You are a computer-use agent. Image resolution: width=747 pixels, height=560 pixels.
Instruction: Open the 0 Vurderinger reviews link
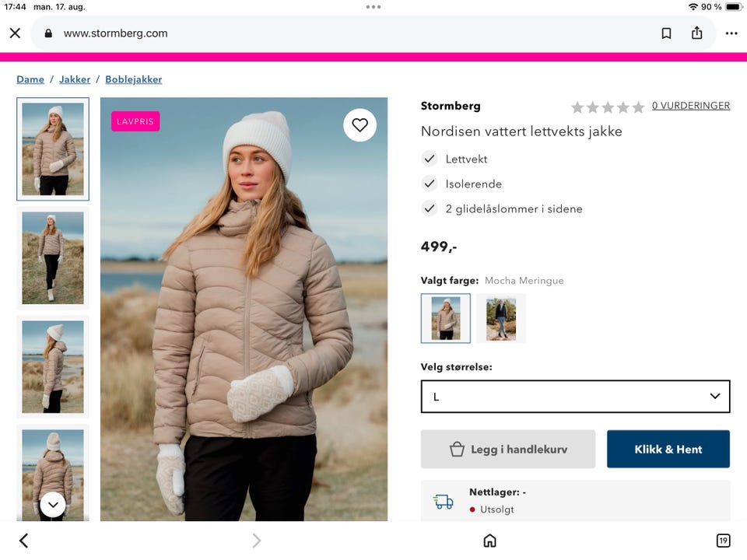coord(691,106)
